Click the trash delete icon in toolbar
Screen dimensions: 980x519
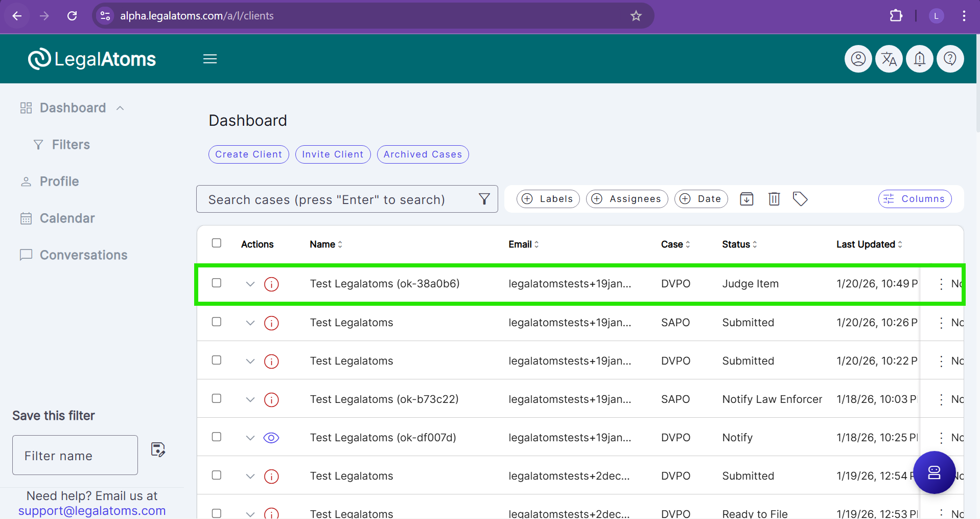click(774, 199)
